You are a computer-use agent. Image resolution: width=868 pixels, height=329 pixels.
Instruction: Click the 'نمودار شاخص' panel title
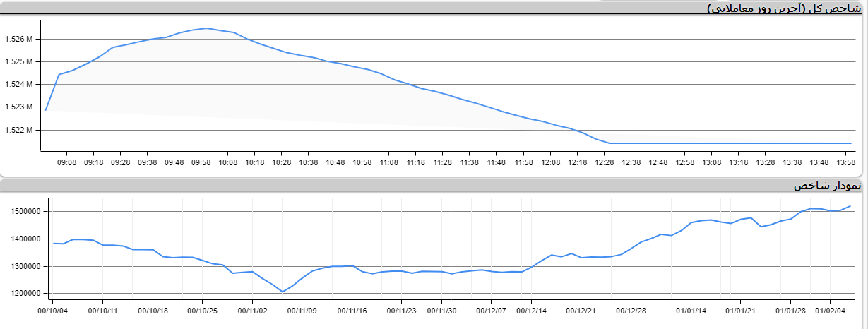pos(827,186)
